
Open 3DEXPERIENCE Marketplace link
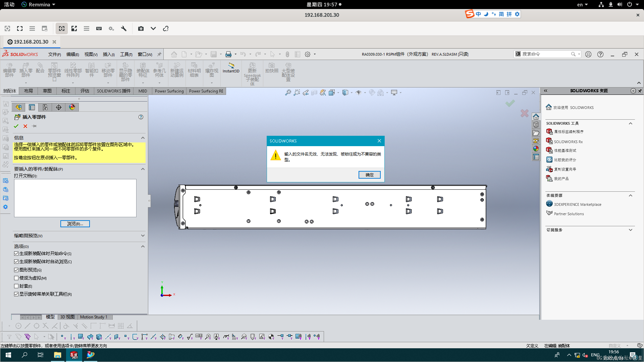click(x=577, y=204)
